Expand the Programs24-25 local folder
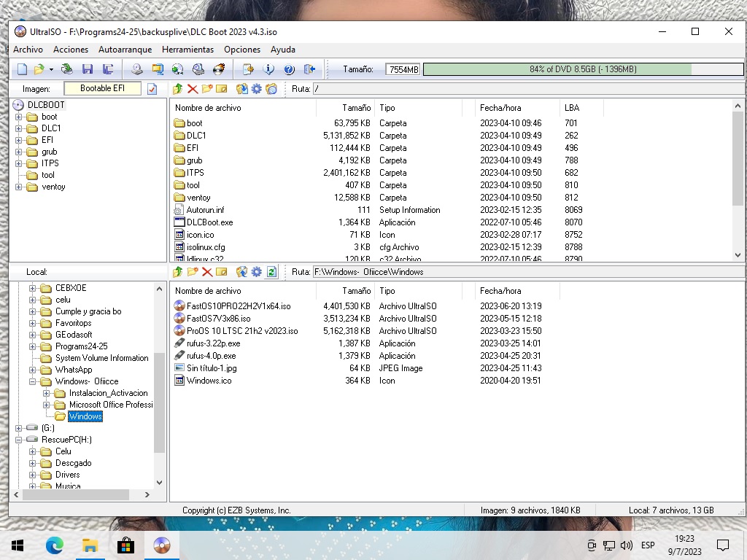The width and height of the screenshot is (747, 560). click(32, 346)
